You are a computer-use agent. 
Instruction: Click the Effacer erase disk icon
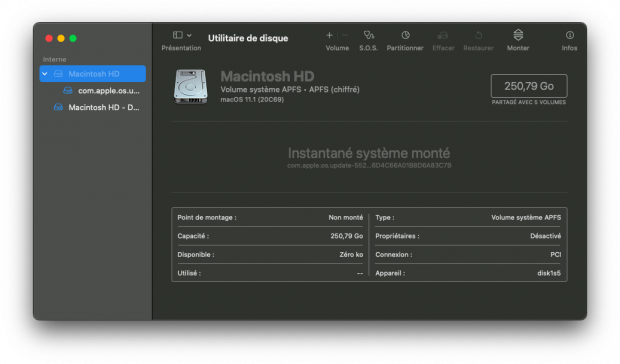click(443, 36)
